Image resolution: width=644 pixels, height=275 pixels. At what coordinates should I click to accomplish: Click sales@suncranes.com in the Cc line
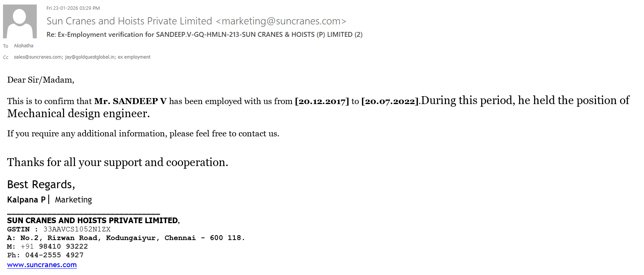click(38, 57)
